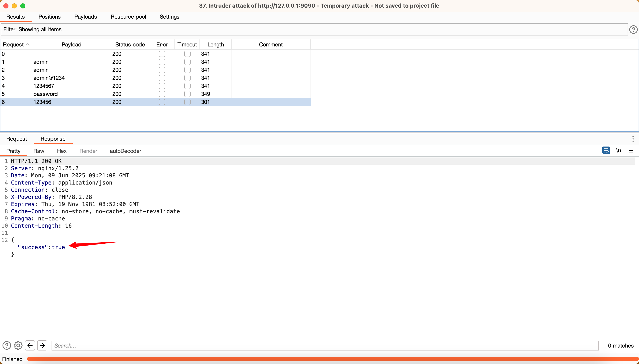Toggle Timeout checkbox for 123456 row
Viewport: 639px width, 364px height.
click(187, 102)
